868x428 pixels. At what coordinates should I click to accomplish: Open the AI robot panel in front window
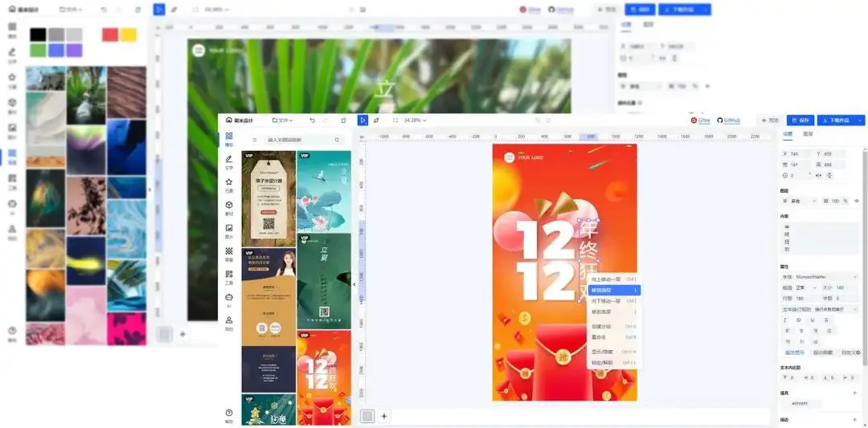tap(228, 300)
